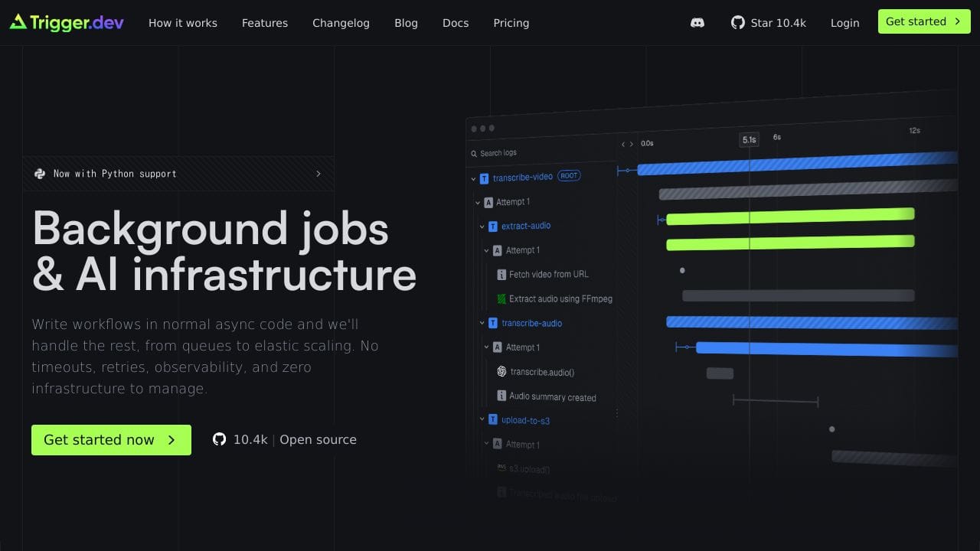The height and width of the screenshot is (551, 980).
Task: Click the 5.1s timeline marker
Action: point(749,139)
